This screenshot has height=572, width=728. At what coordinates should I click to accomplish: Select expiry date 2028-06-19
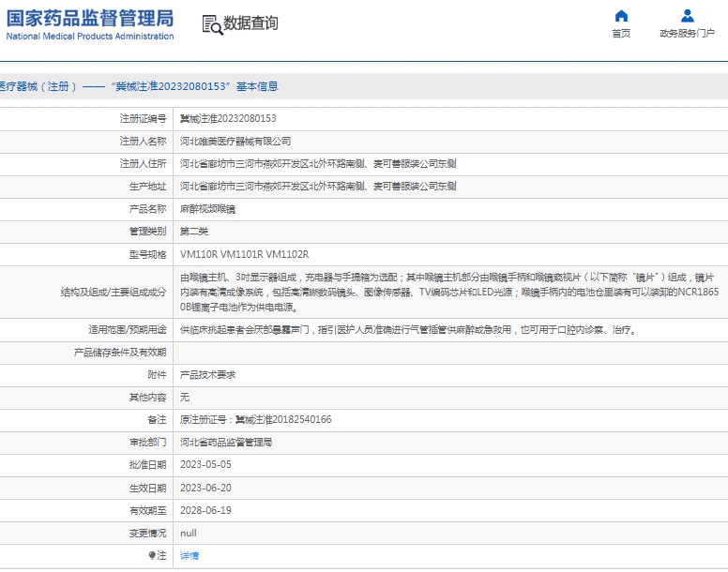pos(205,510)
